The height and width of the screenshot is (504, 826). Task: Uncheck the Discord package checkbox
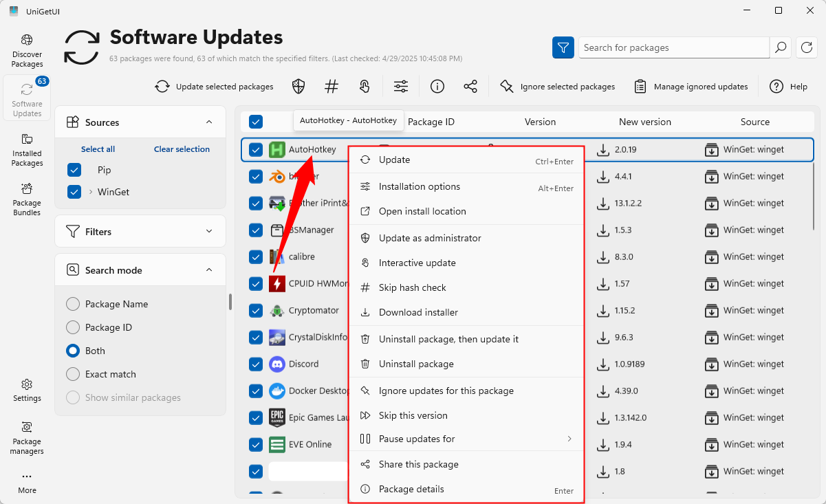click(x=256, y=364)
